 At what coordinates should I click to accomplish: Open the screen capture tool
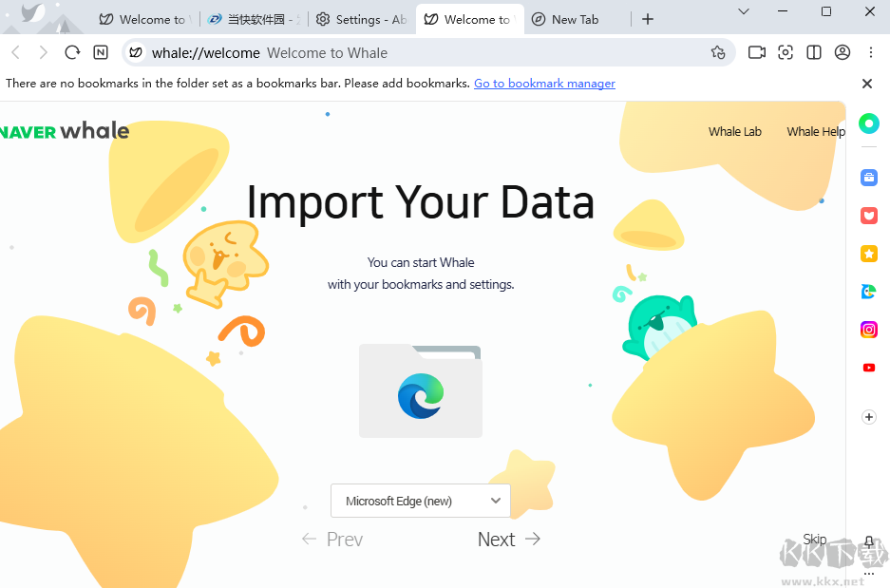786,53
